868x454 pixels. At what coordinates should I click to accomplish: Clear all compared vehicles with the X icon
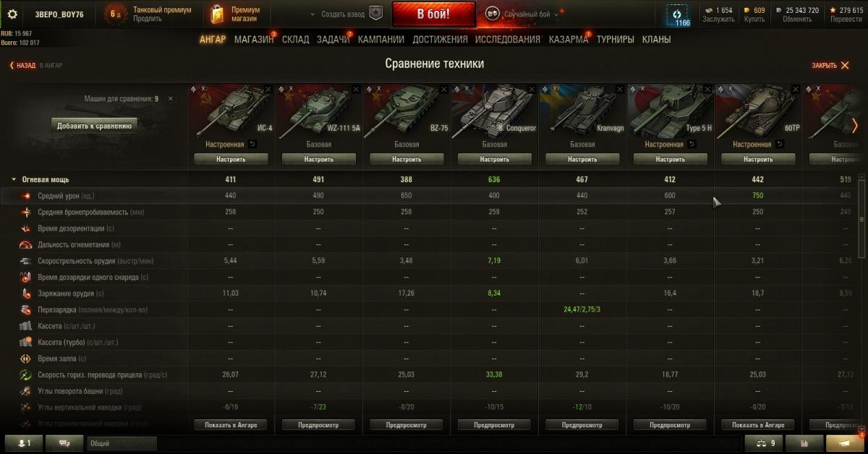pos(171,98)
